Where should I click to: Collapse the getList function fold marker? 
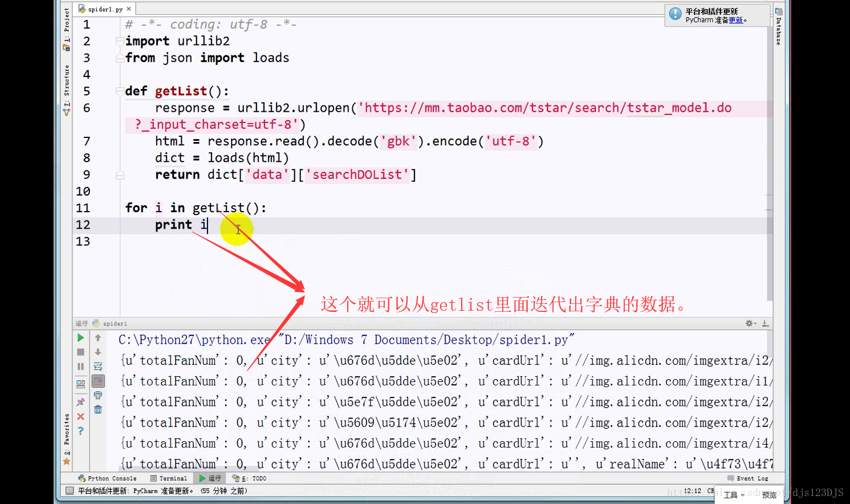(120, 91)
